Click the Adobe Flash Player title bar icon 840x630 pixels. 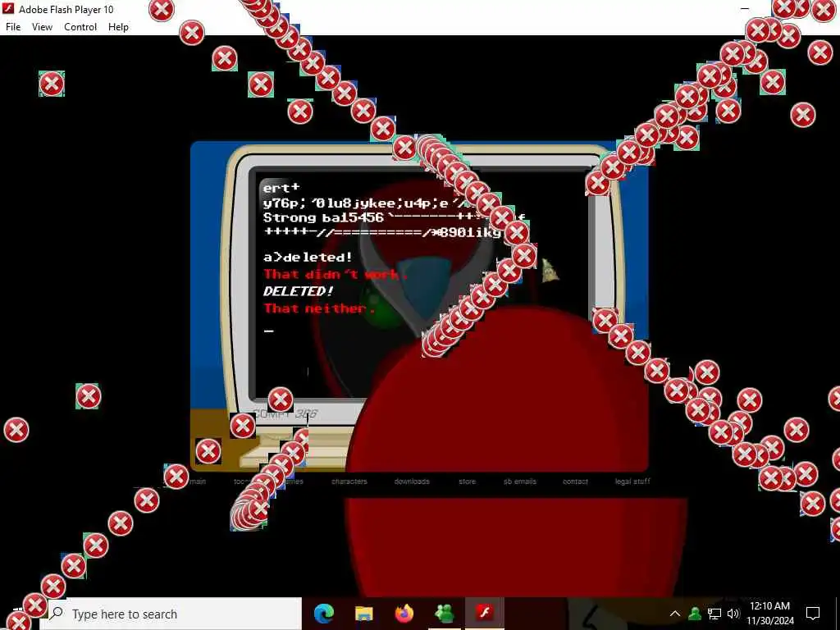[x=8, y=8]
